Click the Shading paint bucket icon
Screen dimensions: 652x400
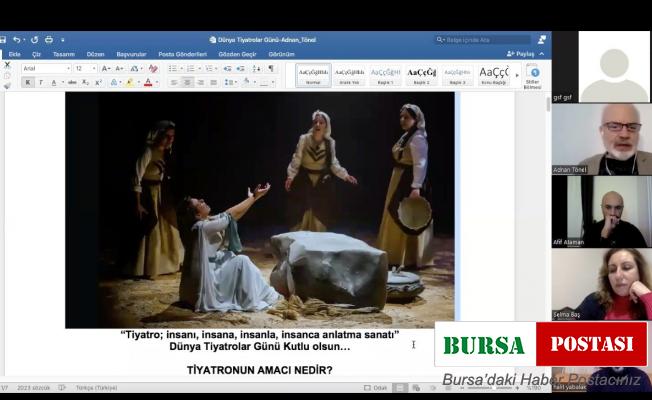pyautogui.click(x=246, y=82)
